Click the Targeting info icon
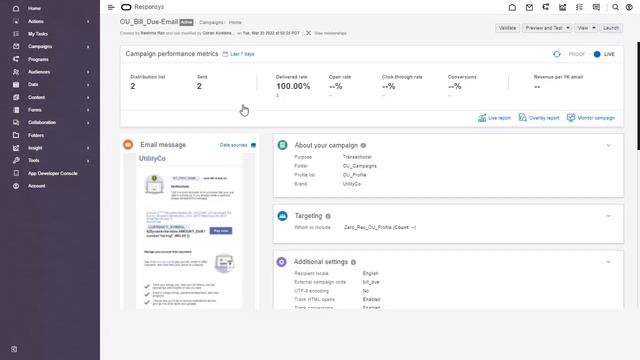This screenshot has height=360, width=640. pyautogui.click(x=328, y=216)
